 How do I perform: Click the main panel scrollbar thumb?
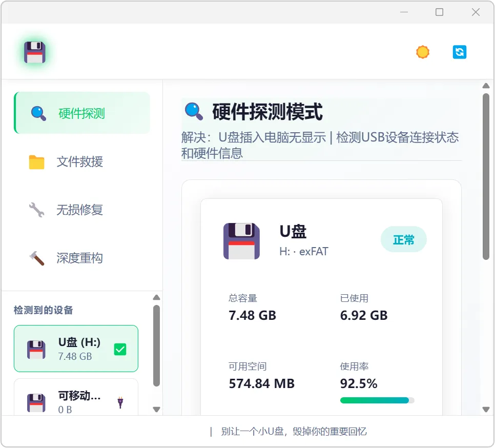[486, 176]
